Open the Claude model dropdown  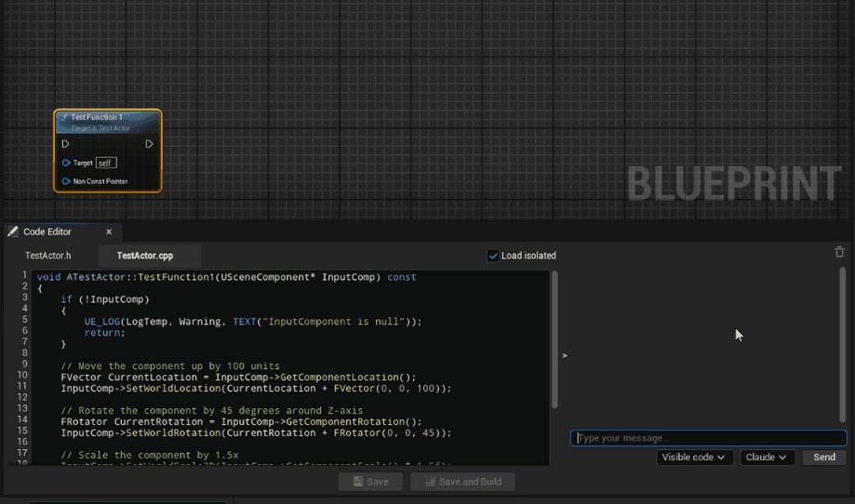[x=767, y=458]
